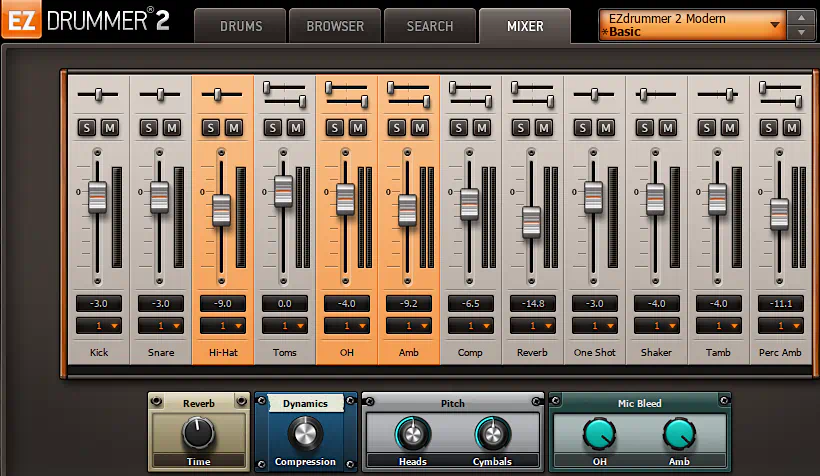The height and width of the screenshot is (476, 820).
Task: Mute the Comp channel
Action: [x=482, y=128]
